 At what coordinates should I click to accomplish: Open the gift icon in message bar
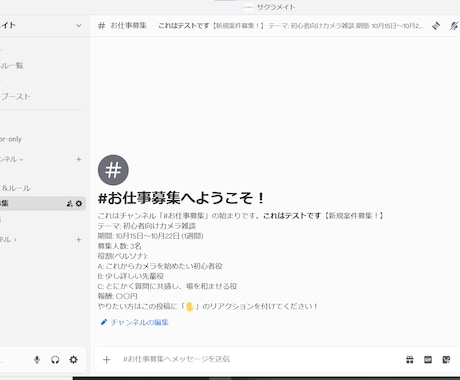click(x=410, y=359)
